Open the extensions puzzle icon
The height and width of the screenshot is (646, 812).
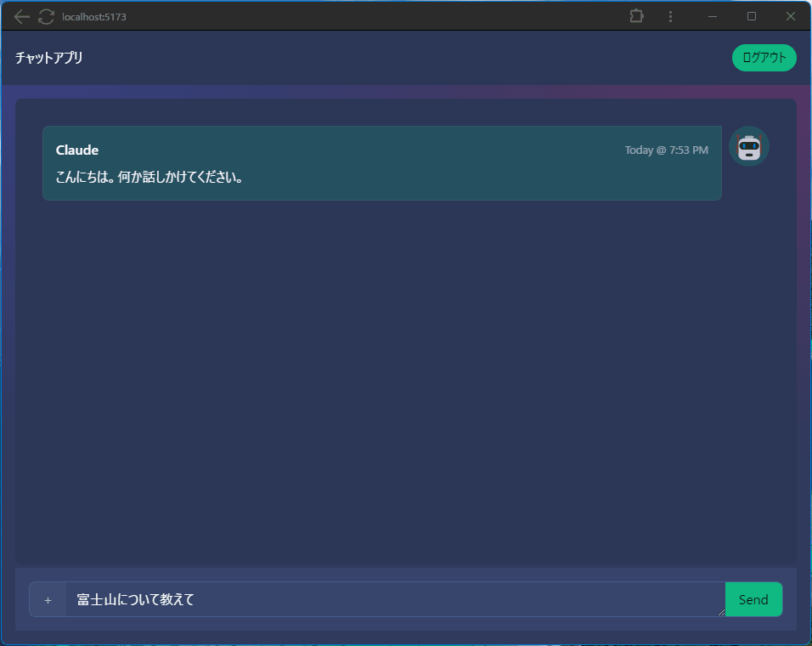coord(636,16)
